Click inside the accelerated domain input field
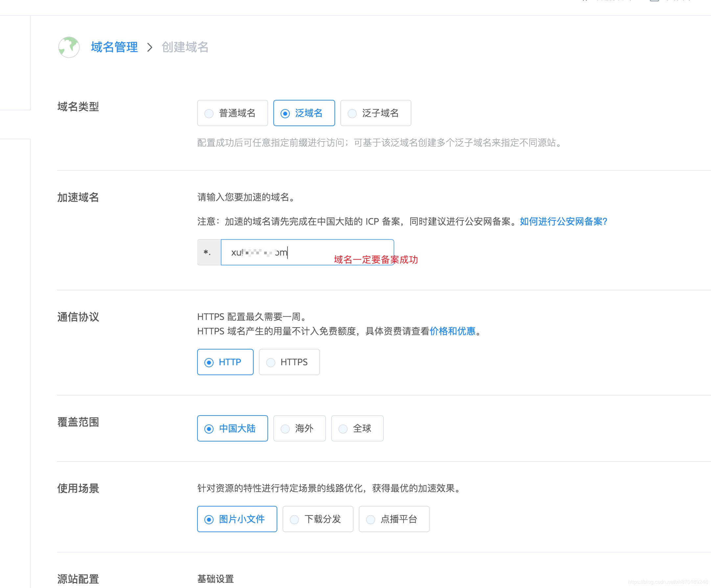711x588 pixels. coord(308,253)
